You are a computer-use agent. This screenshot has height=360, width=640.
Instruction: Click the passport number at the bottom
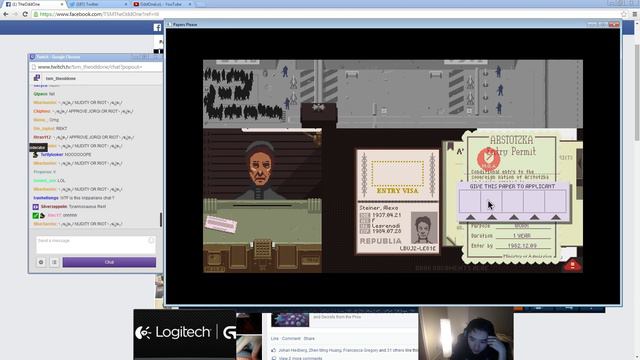click(x=418, y=248)
